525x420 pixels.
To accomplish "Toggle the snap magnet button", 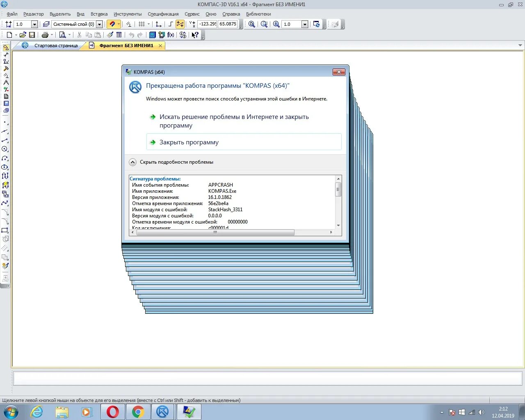I will 112,24.
